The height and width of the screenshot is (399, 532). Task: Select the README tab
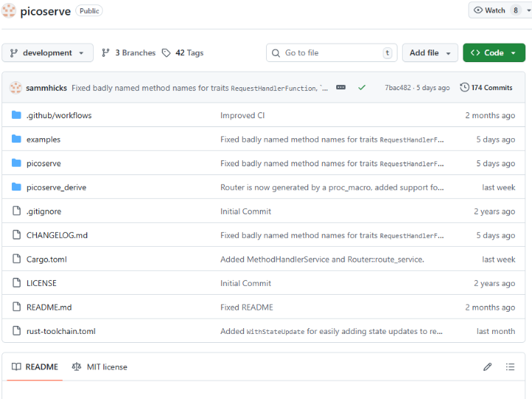point(35,366)
